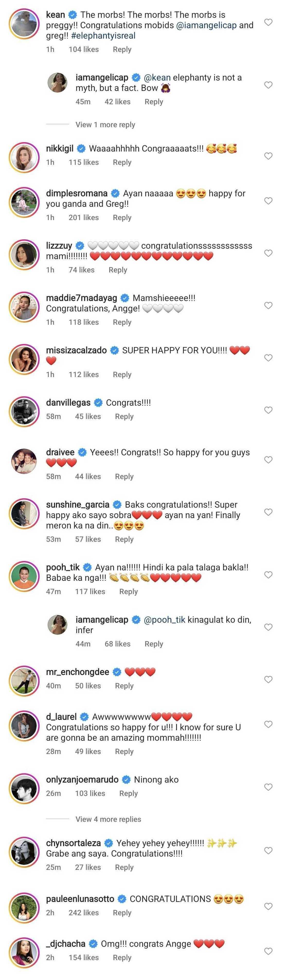This screenshot has height=980, width=288.
Task: Heart the _djchacha comment
Action: coord(268,951)
